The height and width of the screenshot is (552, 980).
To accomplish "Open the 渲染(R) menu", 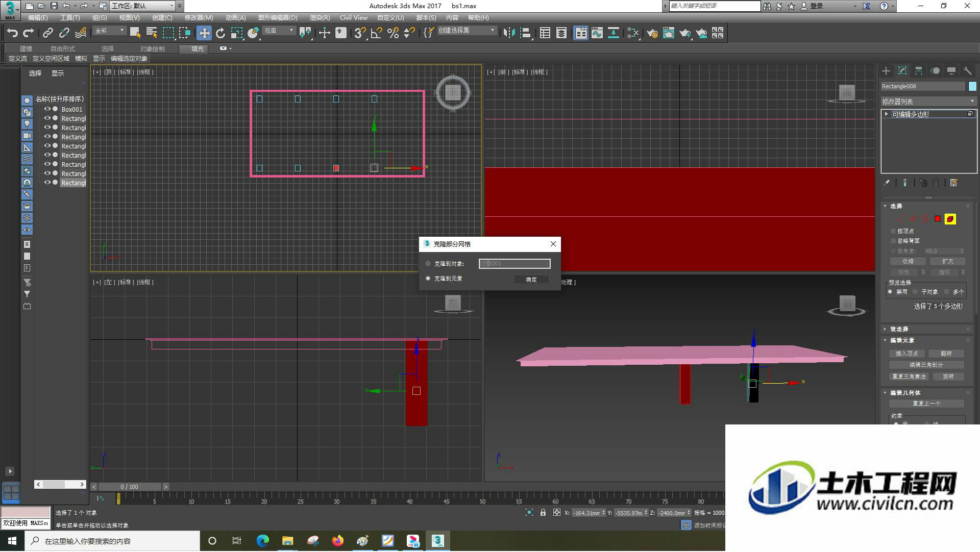I will click(320, 18).
